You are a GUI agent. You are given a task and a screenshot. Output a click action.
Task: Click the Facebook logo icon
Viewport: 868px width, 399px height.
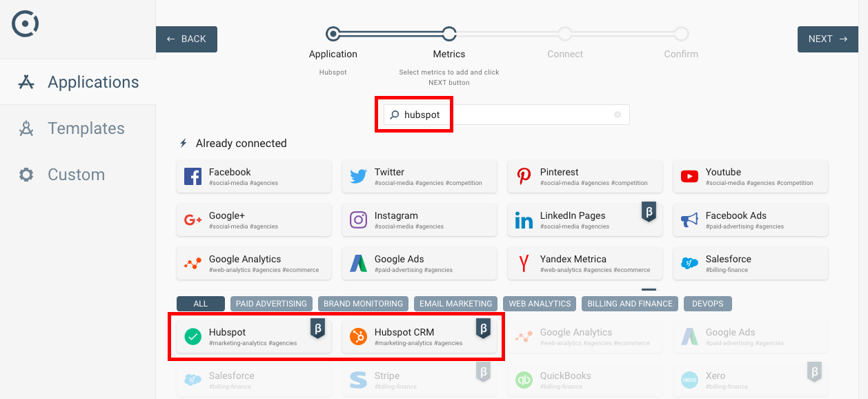point(193,177)
